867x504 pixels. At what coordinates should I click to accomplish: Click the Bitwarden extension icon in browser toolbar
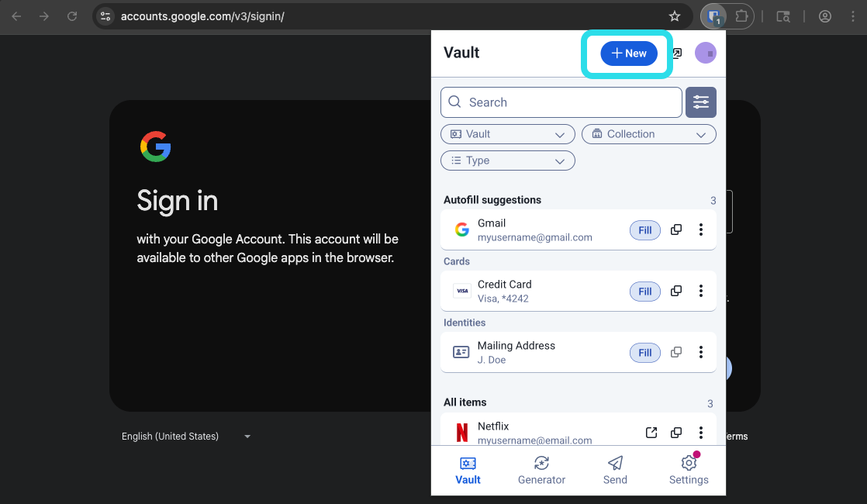click(x=713, y=16)
